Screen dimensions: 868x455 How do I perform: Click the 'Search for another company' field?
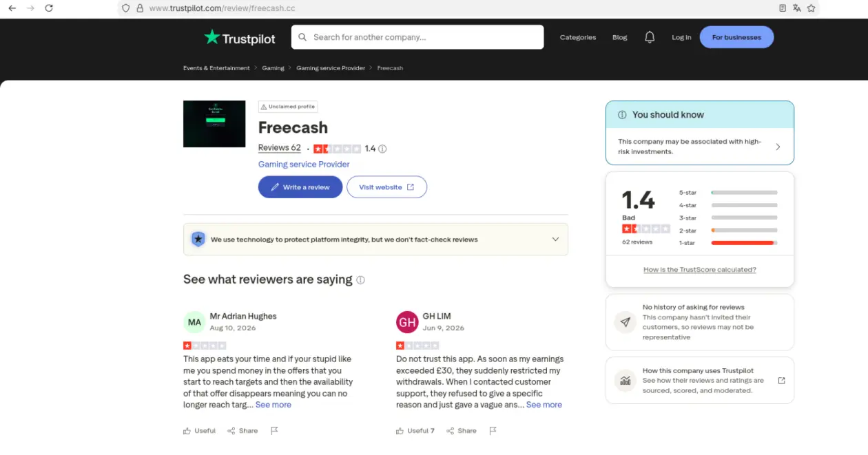pyautogui.click(x=417, y=37)
